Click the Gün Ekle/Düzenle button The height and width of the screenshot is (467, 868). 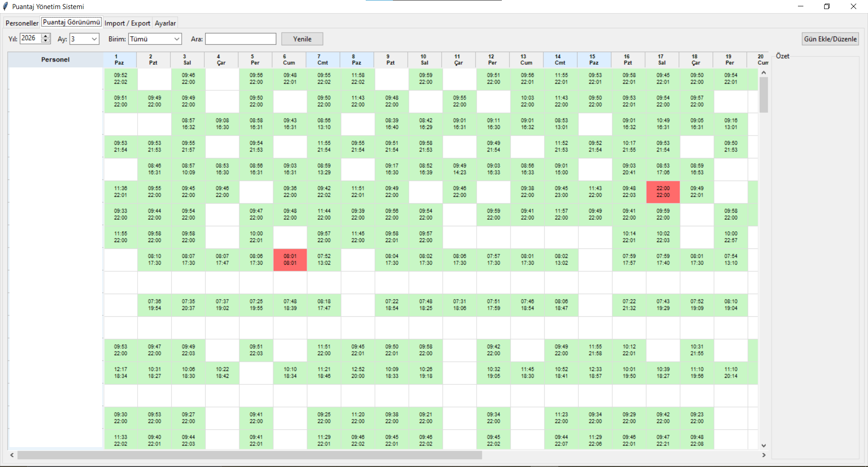coord(830,39)
